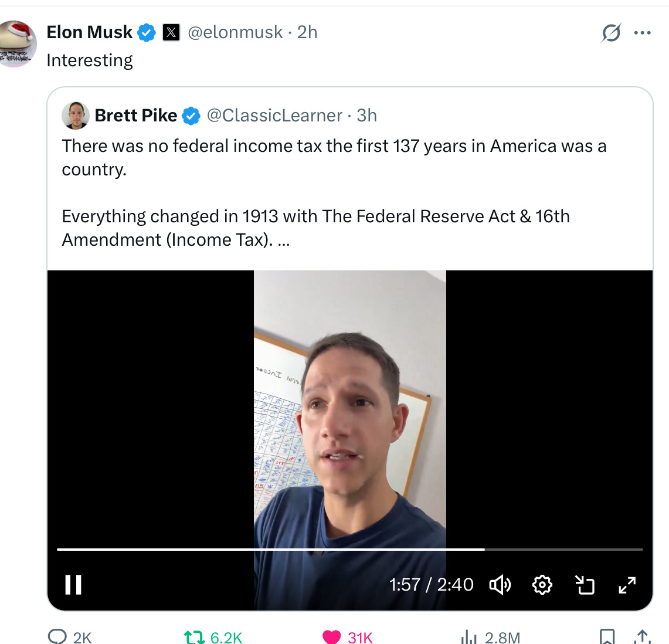Image resolution: width=669 pixels, height=644 pixels.
Task: Expand truncated quoted tweet text ellipsis
Action: [284, 240]
